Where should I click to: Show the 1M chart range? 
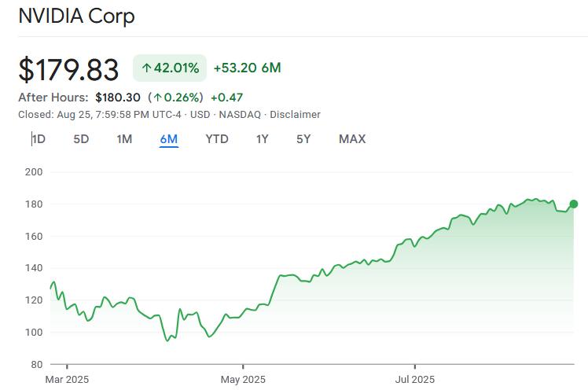point(124,139)
